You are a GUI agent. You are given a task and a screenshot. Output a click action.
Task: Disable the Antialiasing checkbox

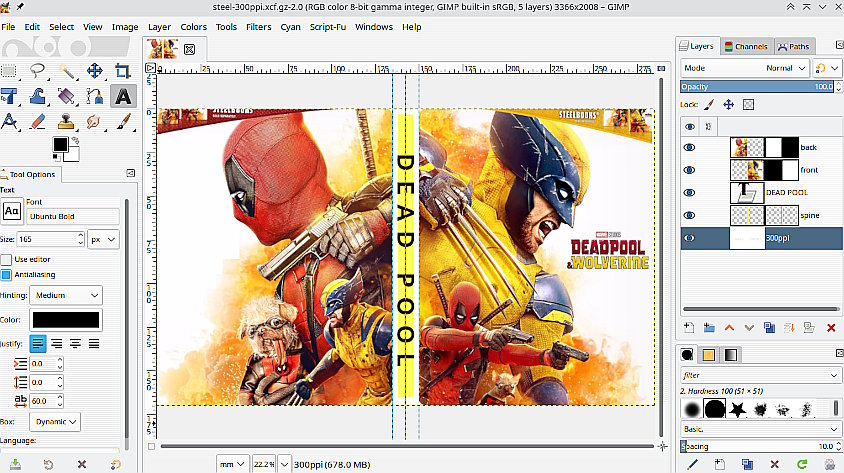pyautogui.click(x=6, y=274)
